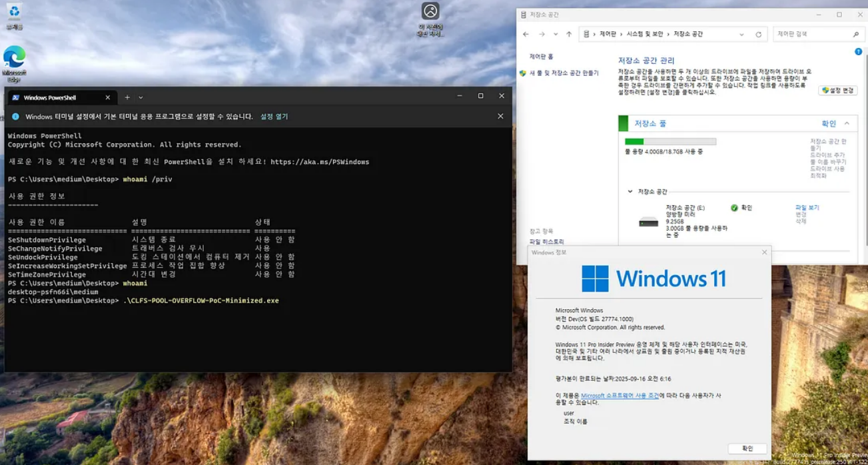Add a new terminal tab with plus
This screenshot has height=465, width=868.
[127, 97]
